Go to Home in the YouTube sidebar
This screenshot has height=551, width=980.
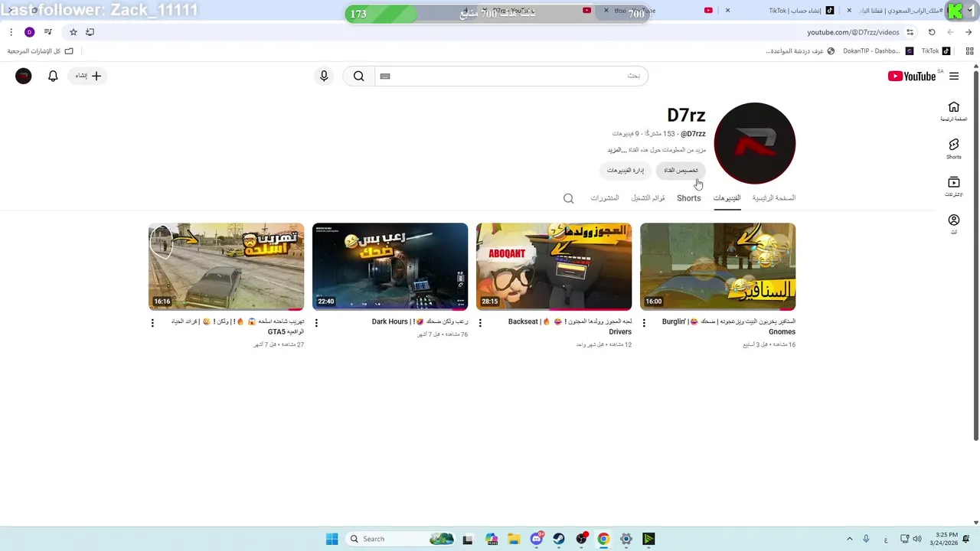(954, 111)
